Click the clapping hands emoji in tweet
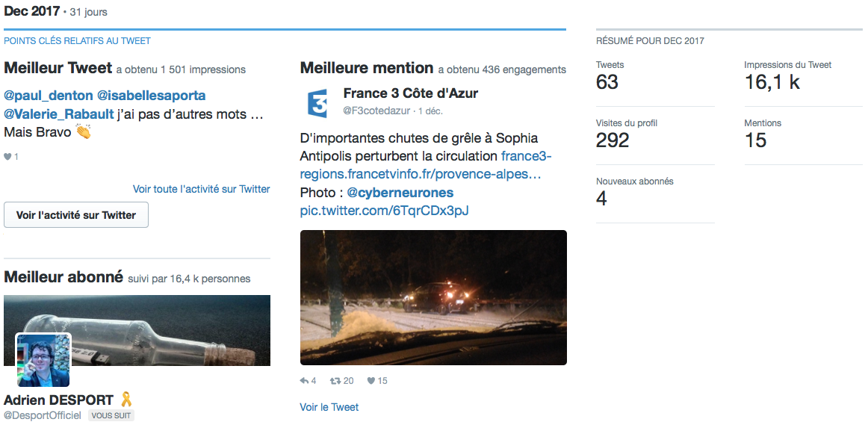 [x=82, y=132]
